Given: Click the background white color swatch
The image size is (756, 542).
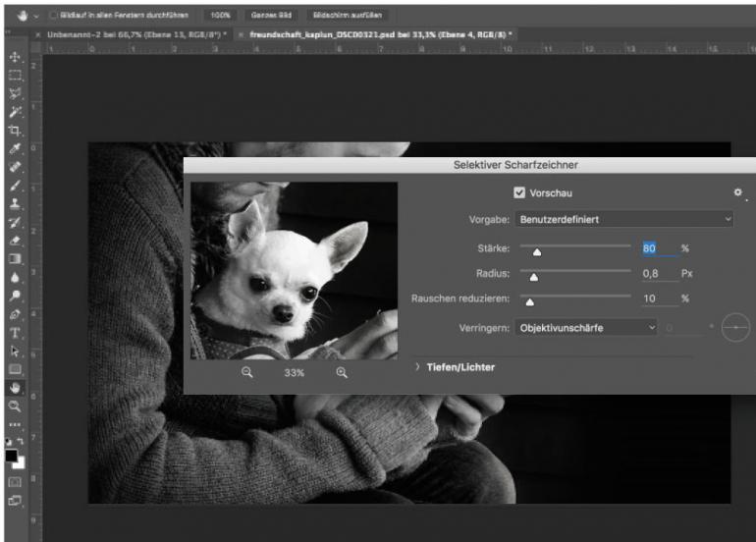Looking at the screenshot, I should pyautogui.click(x=21, y=464).
